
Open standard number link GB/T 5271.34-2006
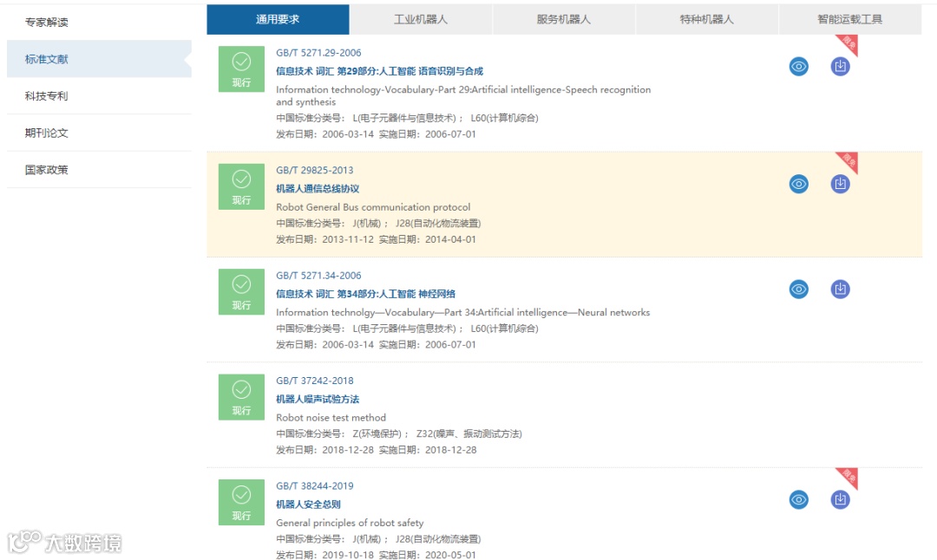pyautogui.click(x=318, y=275)
